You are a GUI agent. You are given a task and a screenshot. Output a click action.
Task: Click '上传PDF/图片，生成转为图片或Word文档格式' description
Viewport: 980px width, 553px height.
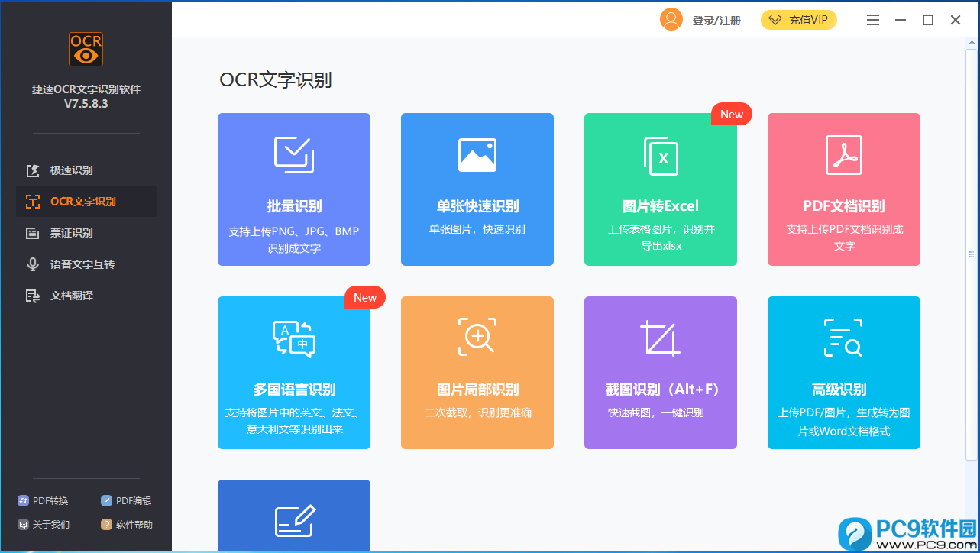pyautogui.click(x=844, y=422)
